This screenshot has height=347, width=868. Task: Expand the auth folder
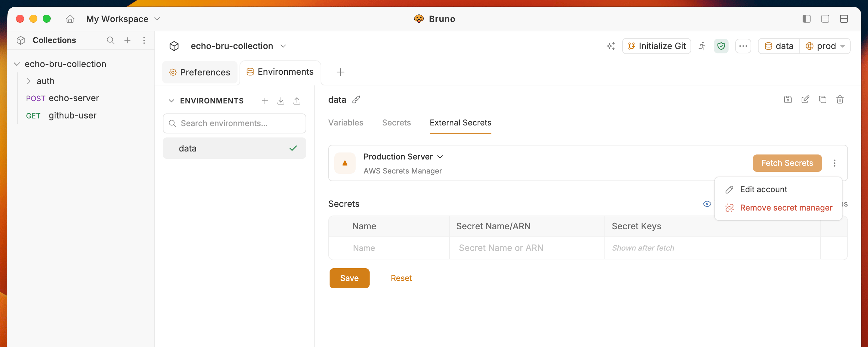pos(29,81)
